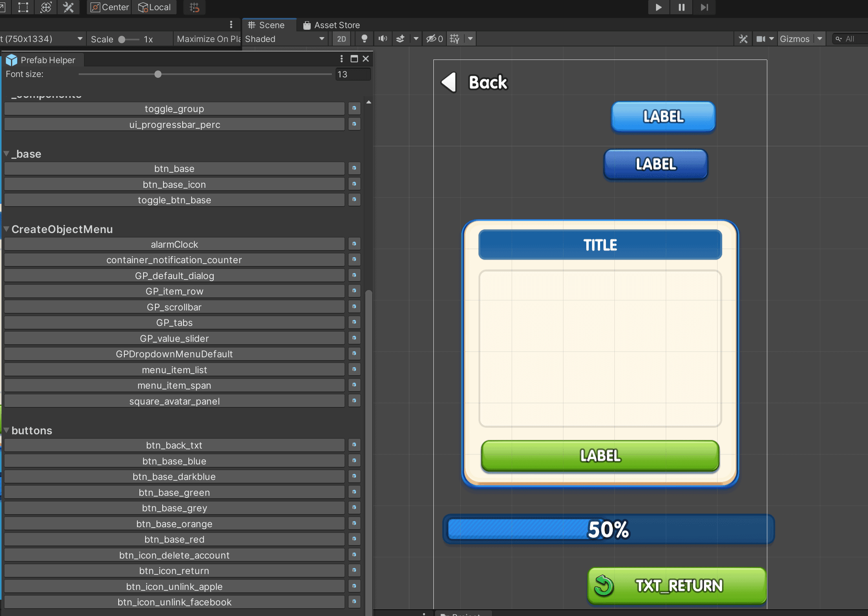
Task: Toggle grid snapping icon in top toolbar
Action: click(x=194, y=7)
